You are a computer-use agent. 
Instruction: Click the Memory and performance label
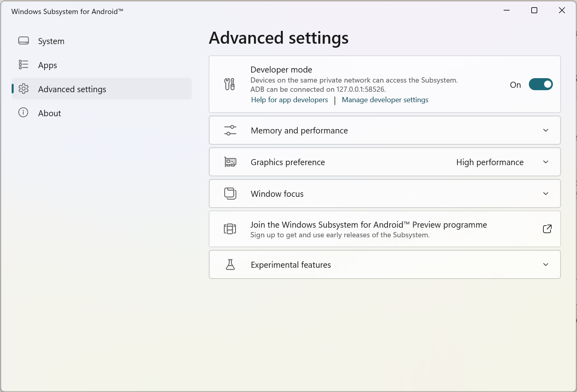pyautogui.click(x=299, y=131)
